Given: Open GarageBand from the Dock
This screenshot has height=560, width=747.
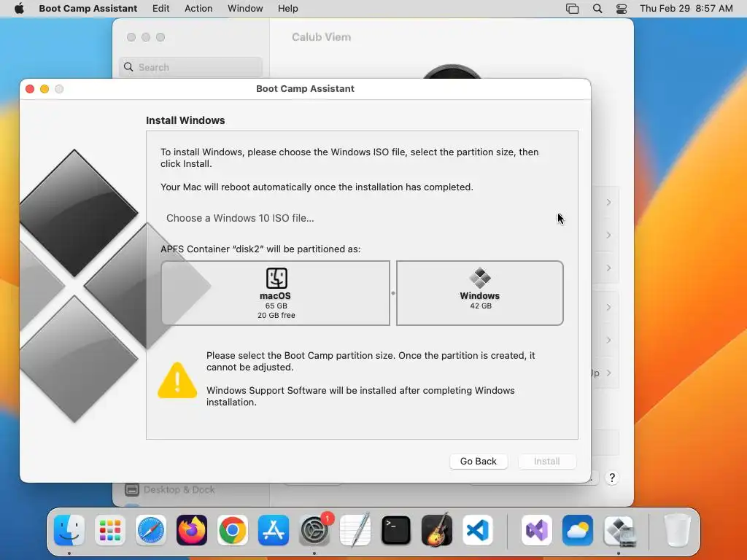Looking at the screenshot, I should [437, 530].
